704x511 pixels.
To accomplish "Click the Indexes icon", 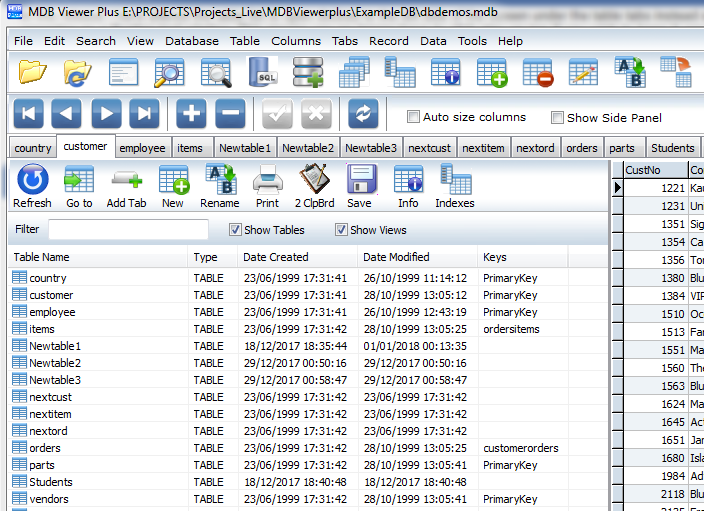I will (455, 186).
